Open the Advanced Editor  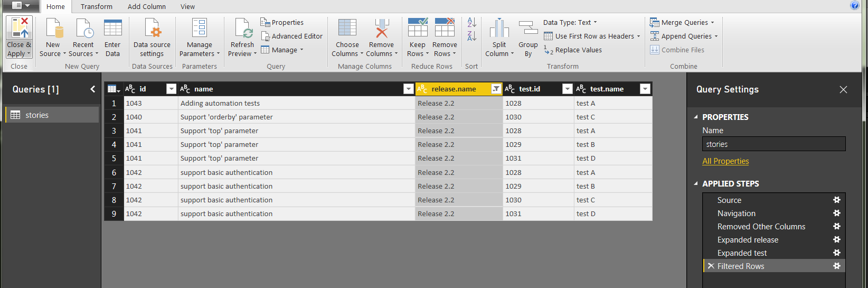click(291, 36)
